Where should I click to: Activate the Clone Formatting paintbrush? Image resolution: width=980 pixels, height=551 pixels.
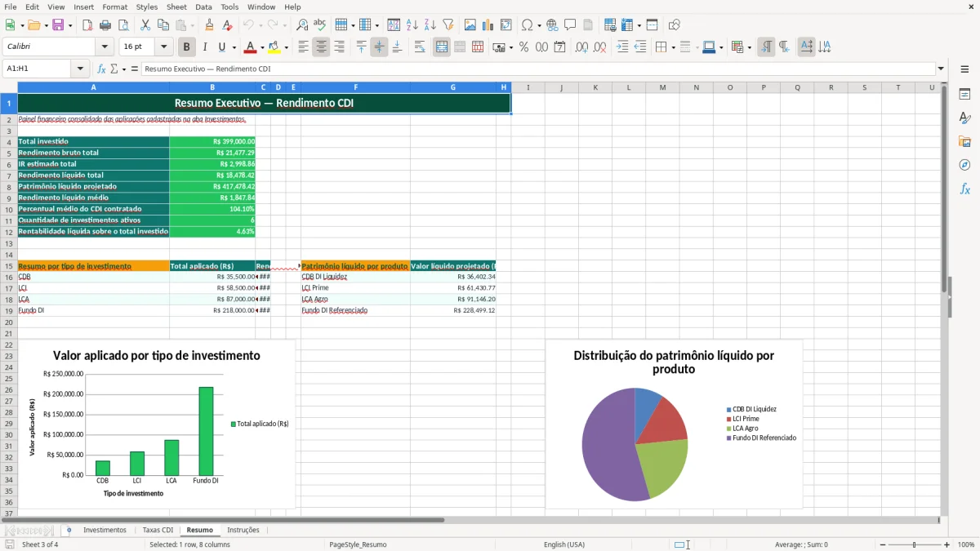[x=209, y=25]
